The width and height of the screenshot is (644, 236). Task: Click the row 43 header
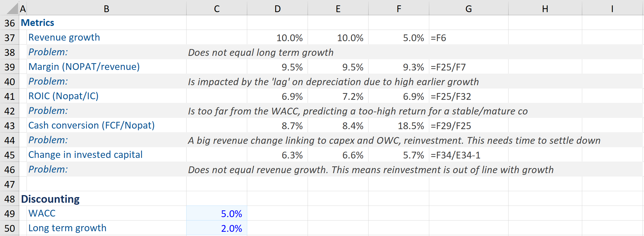point(9,125)
